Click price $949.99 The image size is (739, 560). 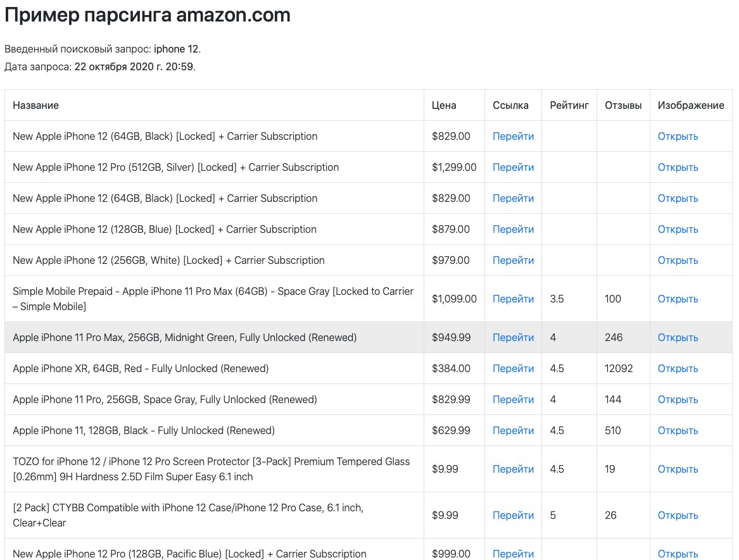pyautogui.click(x=452, y=338)
